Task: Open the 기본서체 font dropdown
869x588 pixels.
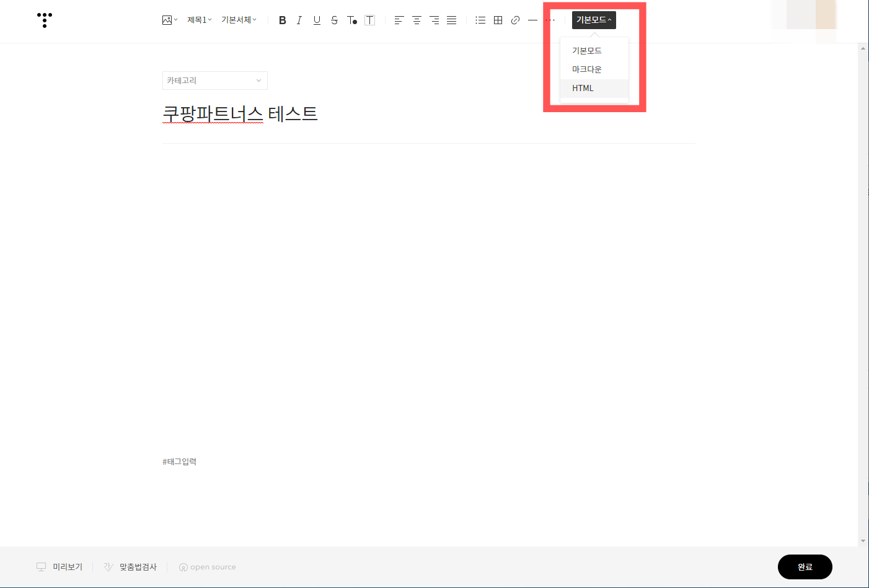Action: (239, 20)
